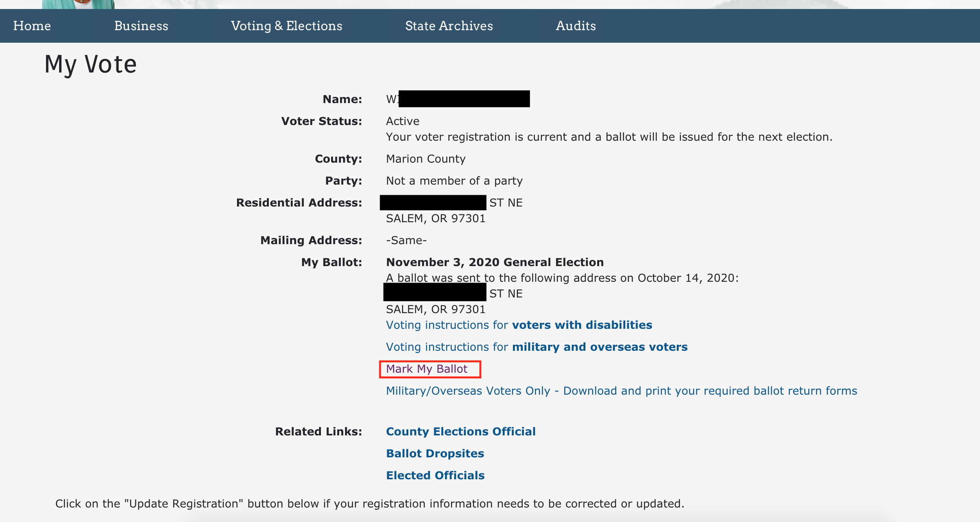Open the Home menu item
Screen dimensions: 980x522
(x=32, y=26)
